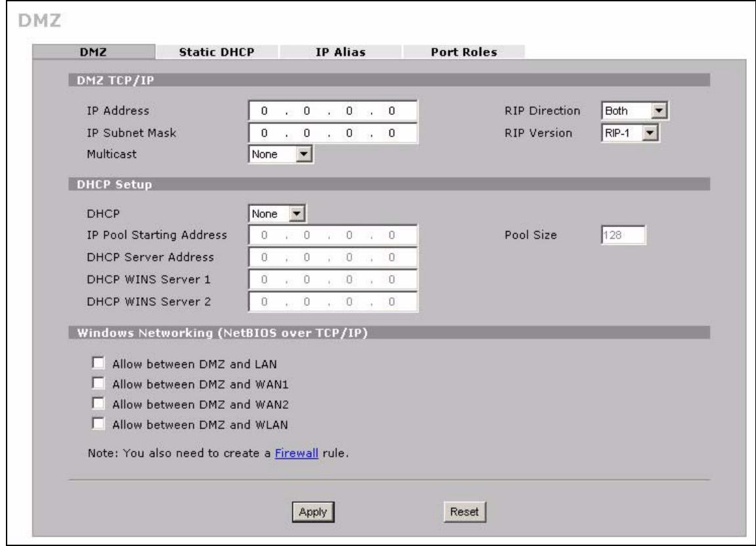Click the last octet of IP Address
This screenshot has width=756, height=546.
point(391,111)
